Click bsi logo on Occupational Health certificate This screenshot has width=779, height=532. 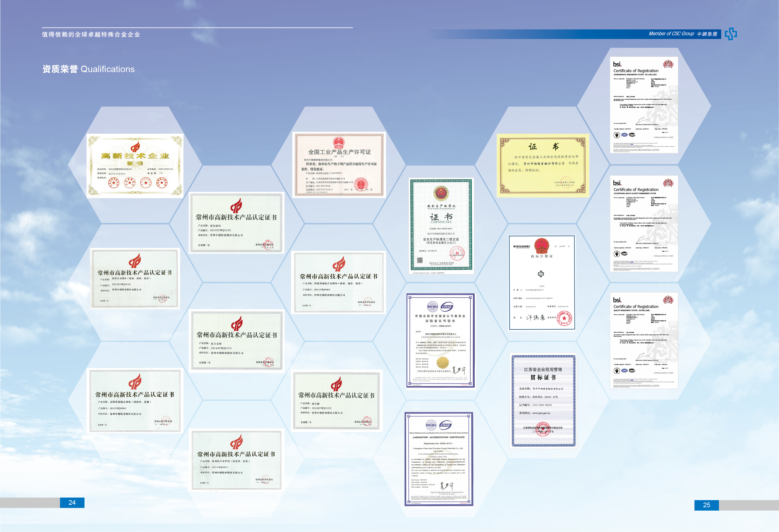(617, 183)
